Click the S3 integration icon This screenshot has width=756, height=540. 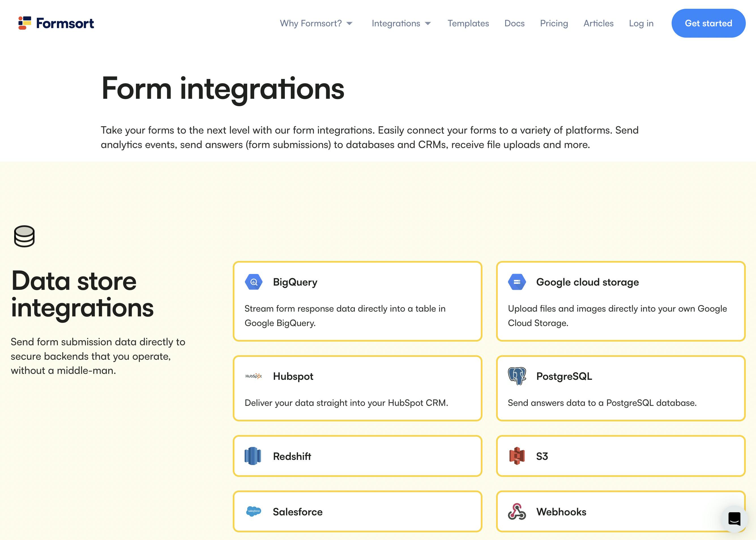point(517,455)
